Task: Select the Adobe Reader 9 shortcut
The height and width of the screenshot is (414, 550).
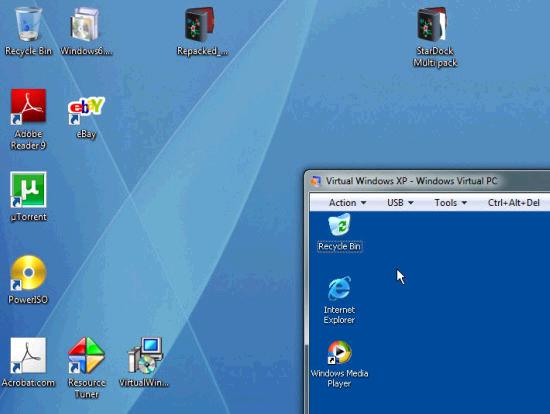Action: coord(28,106)
